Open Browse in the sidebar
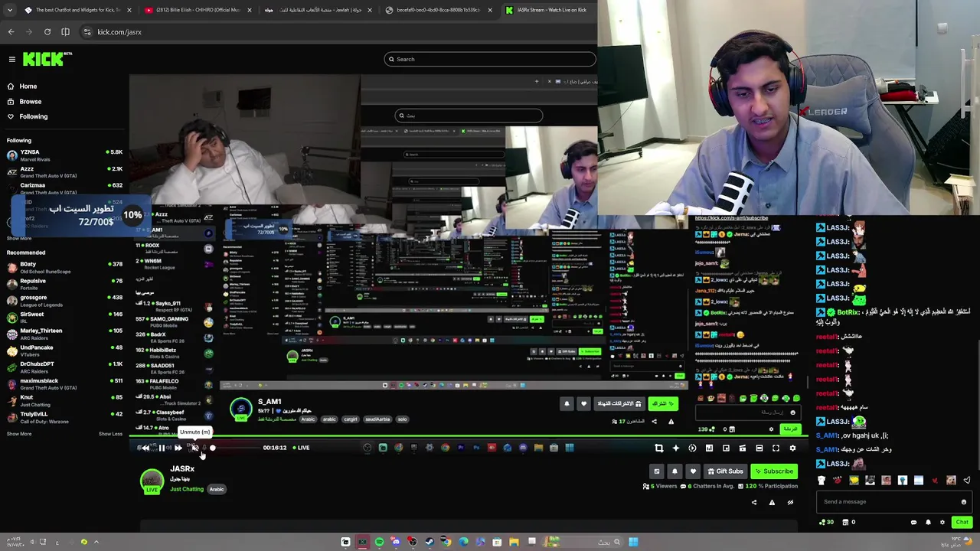Viewport: 980px width, 551px height. click(x=31, y=102)
